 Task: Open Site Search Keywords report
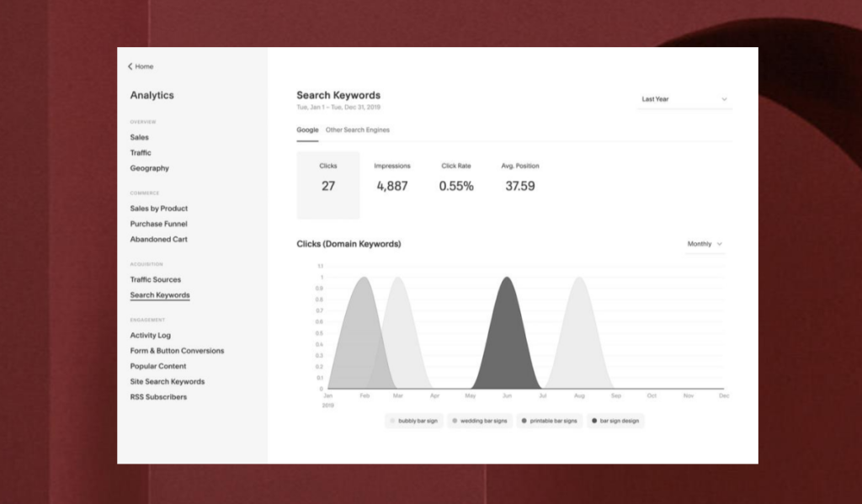[x=168, y=381]
